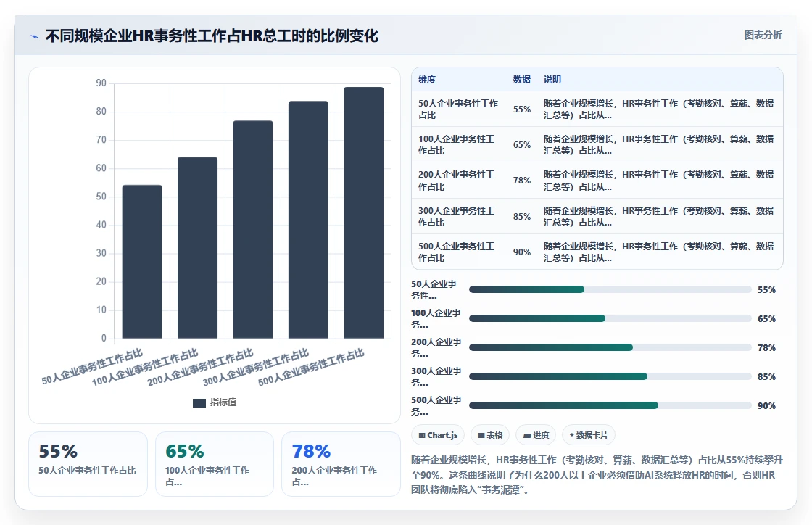Click the 85% value in the table
Screen dimensions: 812x525
[x=522, y=216]
